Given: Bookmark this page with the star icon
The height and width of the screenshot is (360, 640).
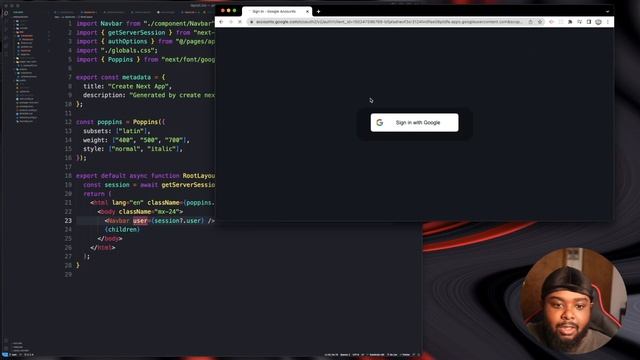Looking at the screenshot, I should click(540, 22).
